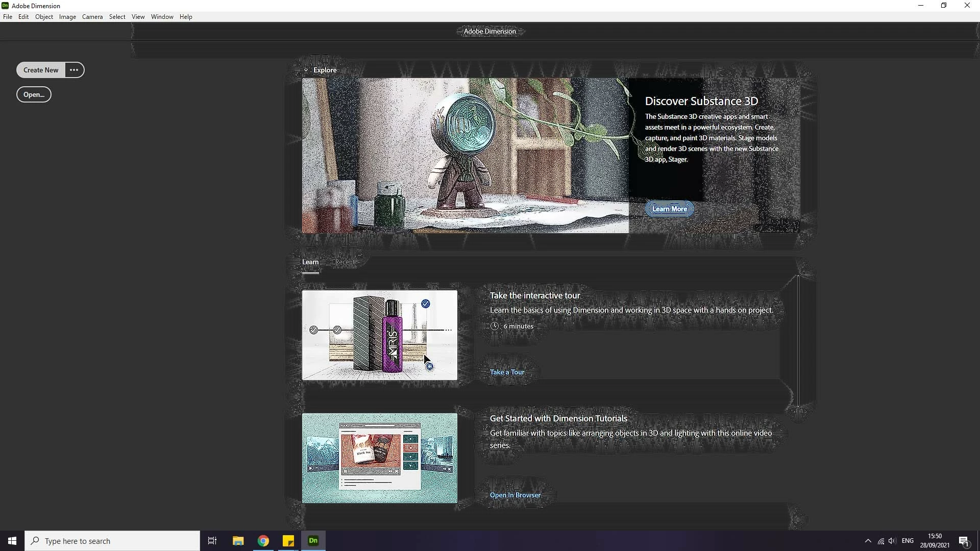Open File Explorer from the taskbar
This screenshot has width=980, height=551.
point(238,541)
